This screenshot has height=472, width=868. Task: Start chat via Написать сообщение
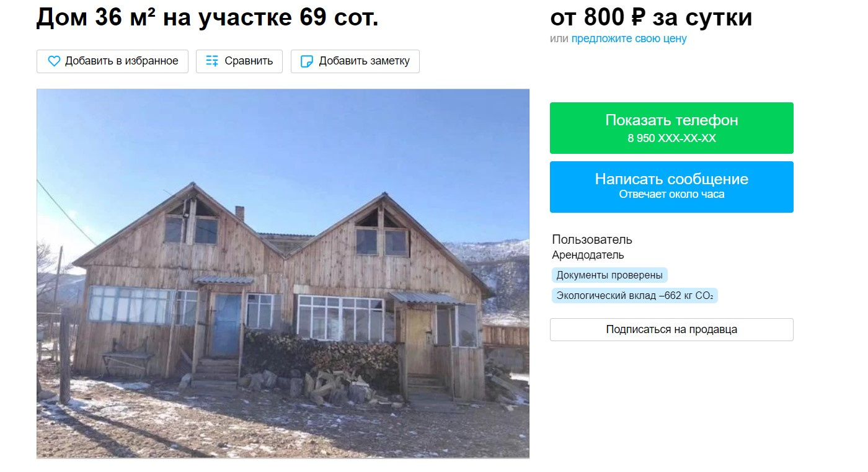671,179
